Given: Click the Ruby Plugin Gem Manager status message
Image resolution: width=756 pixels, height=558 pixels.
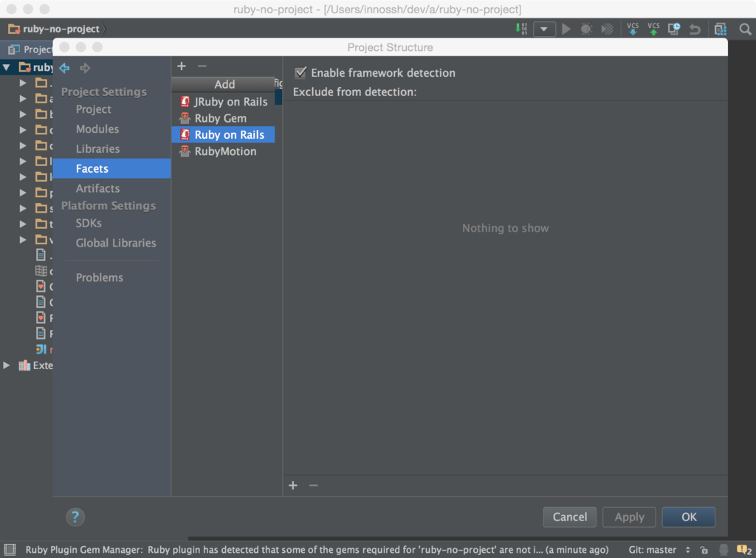Looking at the screenshot, I should pyautogui.click(x=317, y=550).
